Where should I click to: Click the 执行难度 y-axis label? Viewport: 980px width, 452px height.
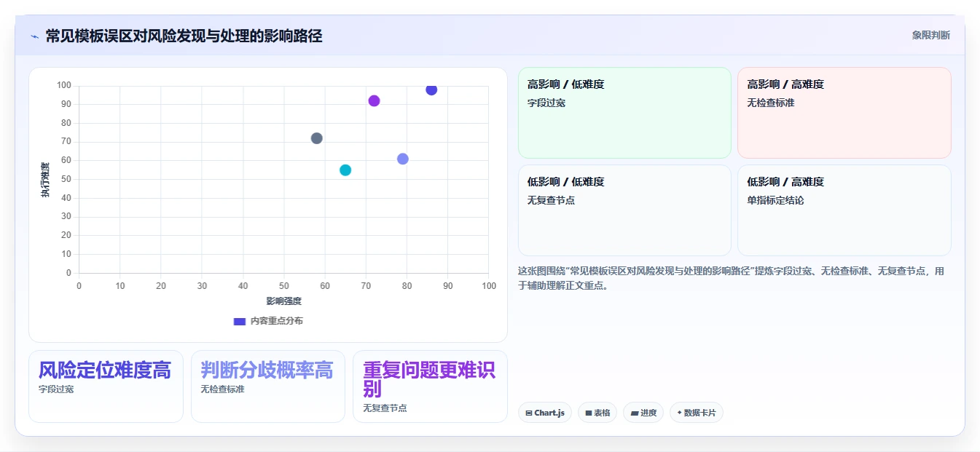pyautogui.click(x=45, y=180)
